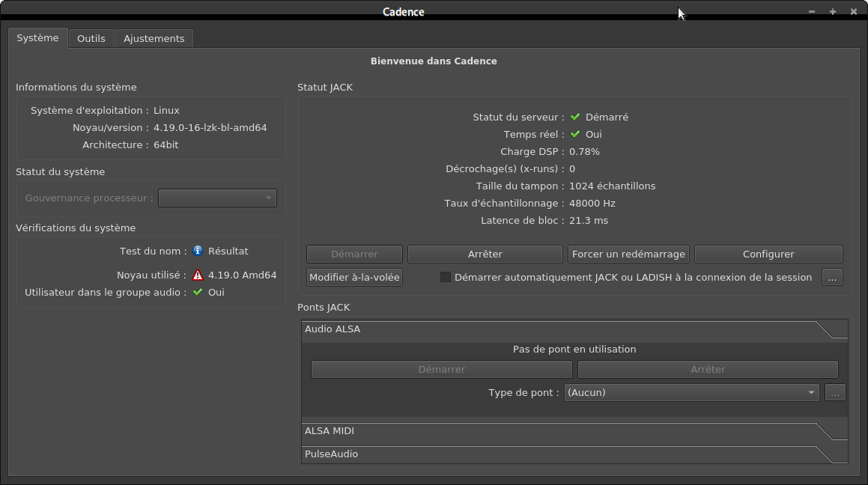The height and width of the screenshot is (485, 868).
Task: Stop the JACK server with Arrêter
Action: 485,254
